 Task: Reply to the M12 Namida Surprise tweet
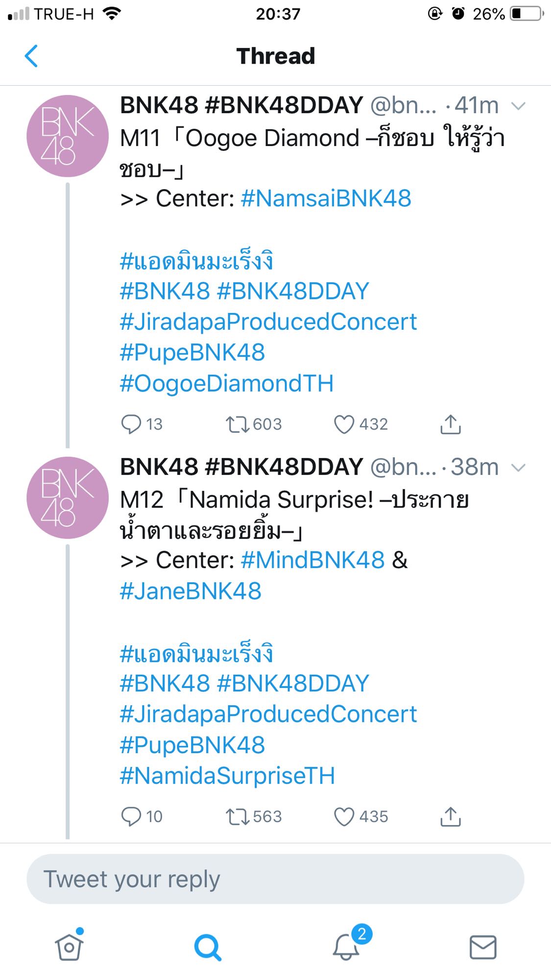(x=131, y=816)
